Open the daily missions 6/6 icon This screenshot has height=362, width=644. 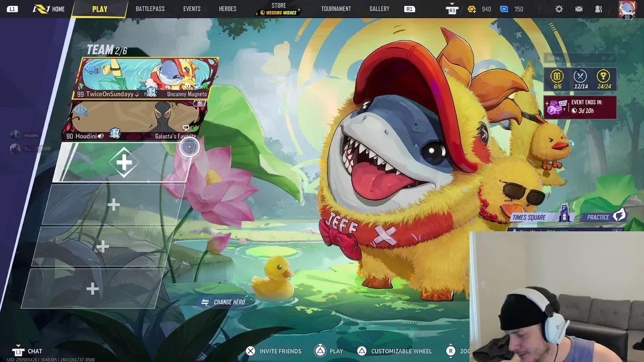pyautogui.click(x=557, y=79)
